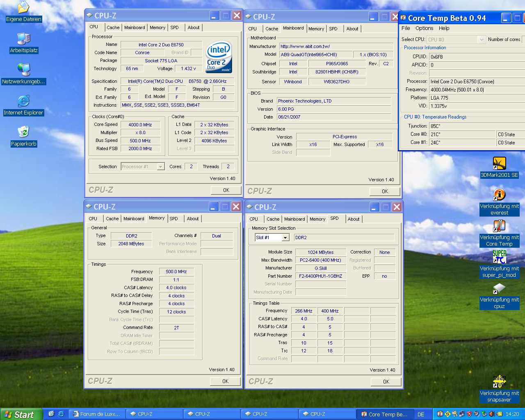Open the Eigene Dateien desktop folder icon
The height and width of the screenshot is (420, 525).
[x=24, y=7]
